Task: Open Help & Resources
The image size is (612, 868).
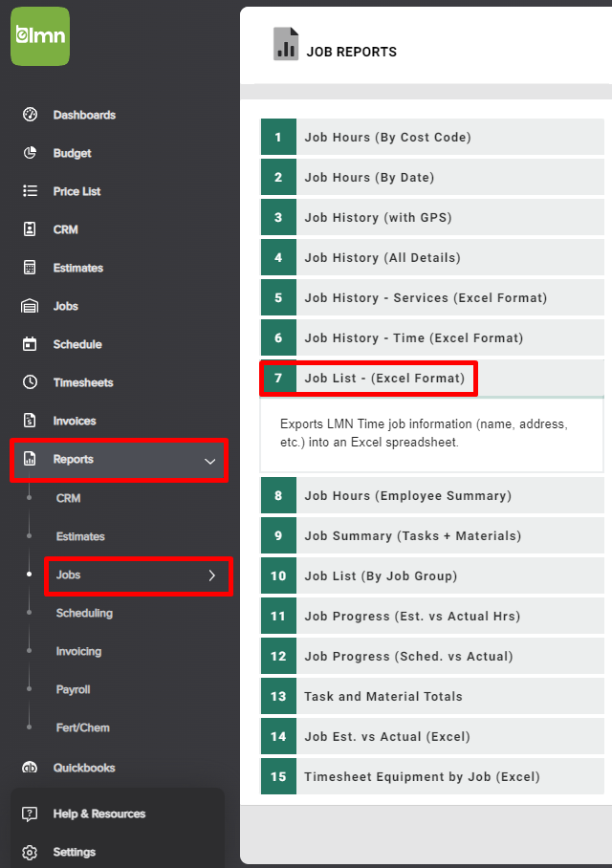Action: click(x=99, y=814)
